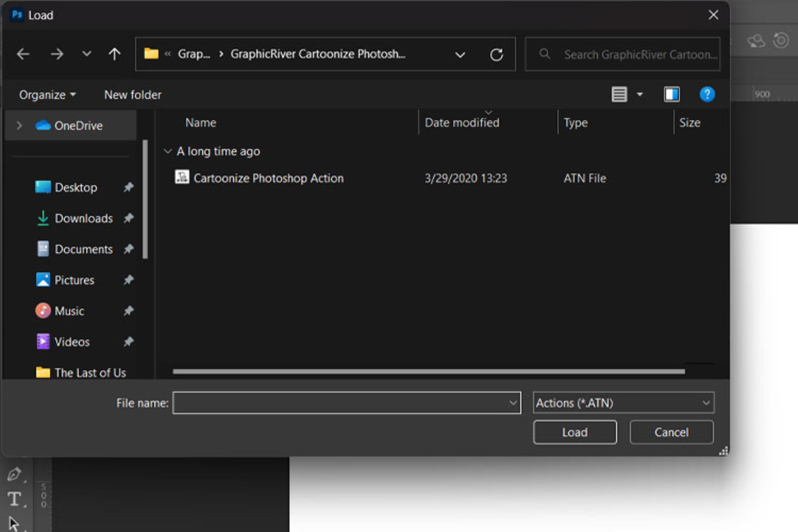Click the 3/29/2020 13:23 date cell
This screenshot has width=798, height=532.
click(x=465, y=178)
